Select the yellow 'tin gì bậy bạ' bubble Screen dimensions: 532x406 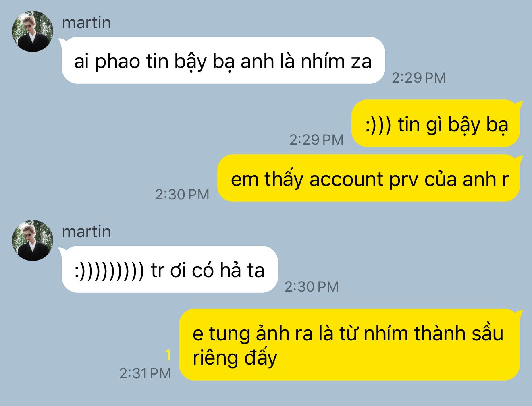click(437, 123)
